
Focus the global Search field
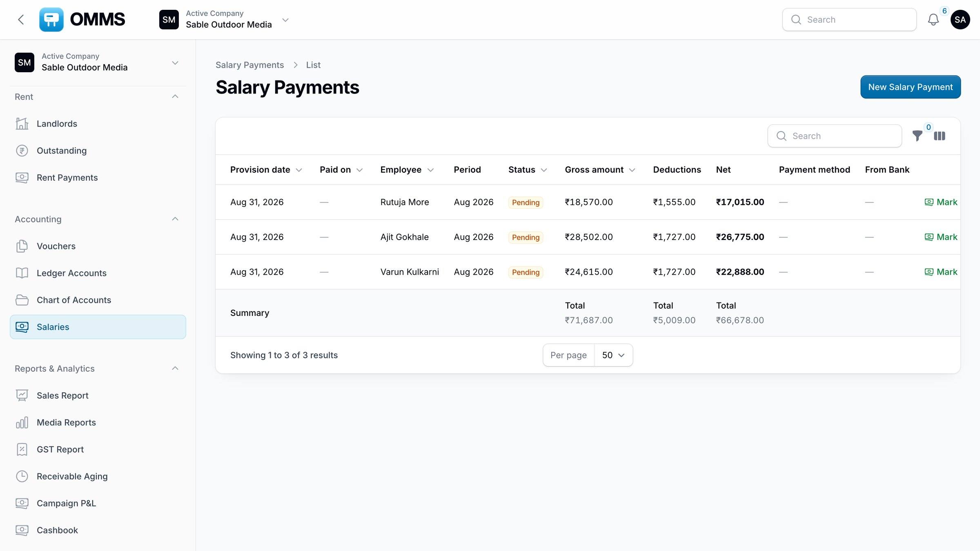click(849, 20)
